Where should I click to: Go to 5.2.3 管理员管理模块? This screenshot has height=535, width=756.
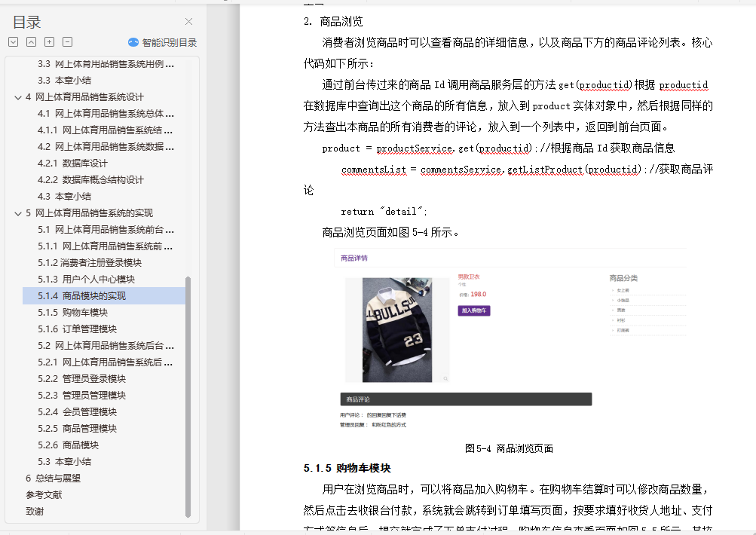pyautogui.click(x=82, y=396)
